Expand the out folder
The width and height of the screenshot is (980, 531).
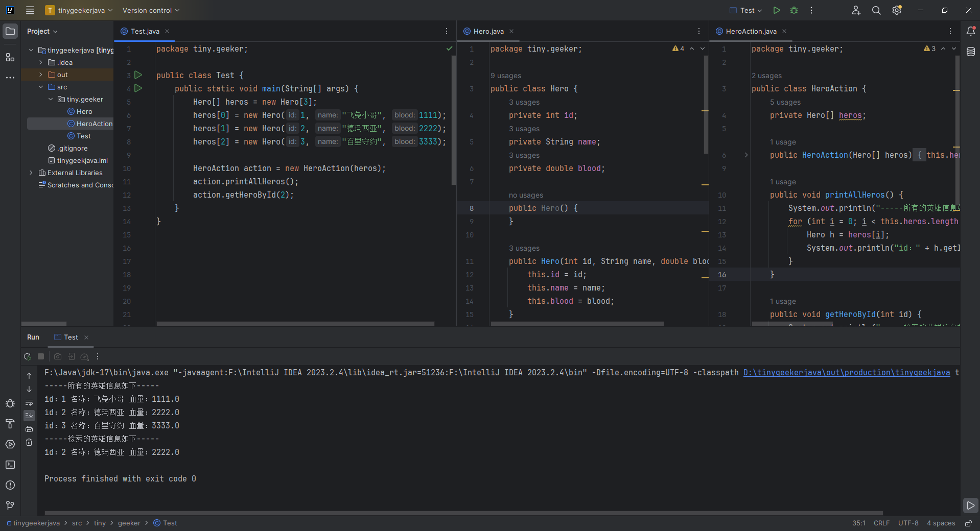(x=41, y=75)
